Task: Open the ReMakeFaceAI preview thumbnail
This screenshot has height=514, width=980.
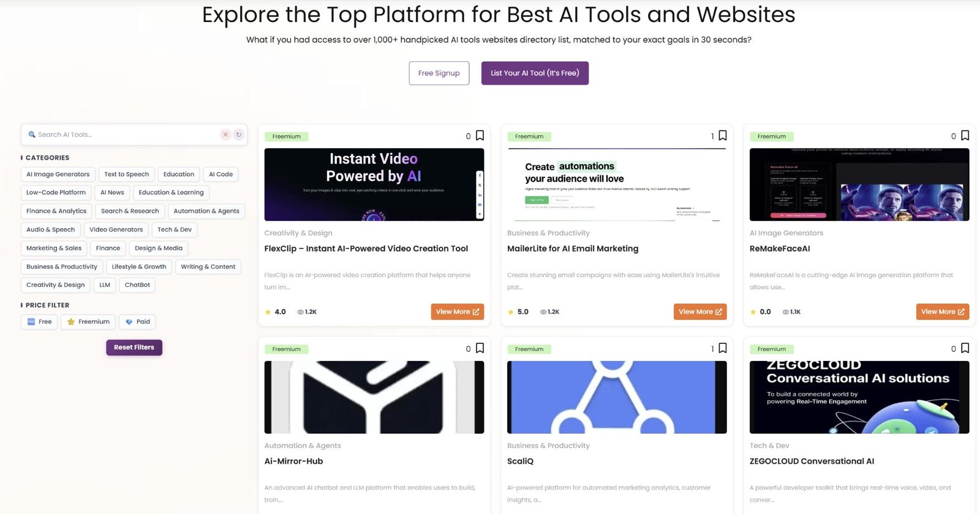Action: pos(859,185)
